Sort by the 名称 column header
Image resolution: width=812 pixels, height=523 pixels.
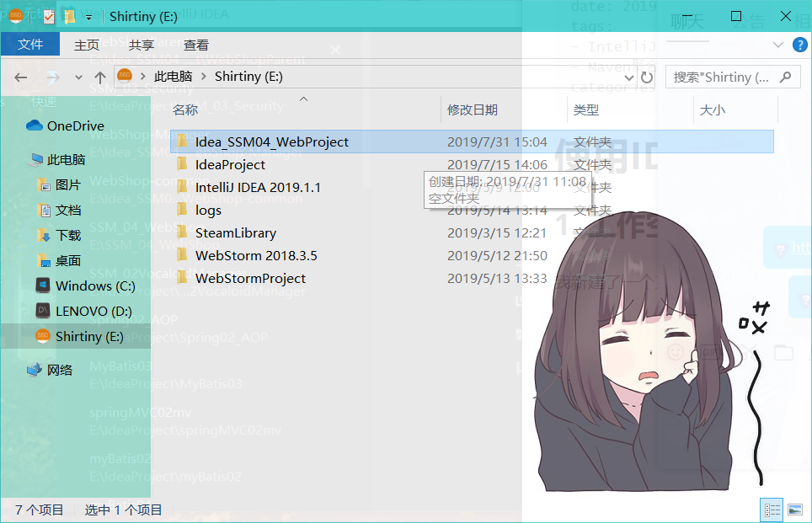coord(185,109)
